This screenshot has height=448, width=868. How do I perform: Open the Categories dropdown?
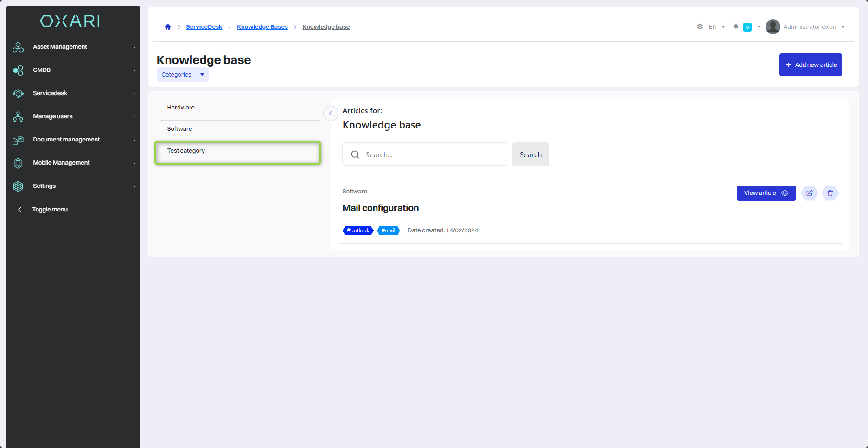coord(182,75)
